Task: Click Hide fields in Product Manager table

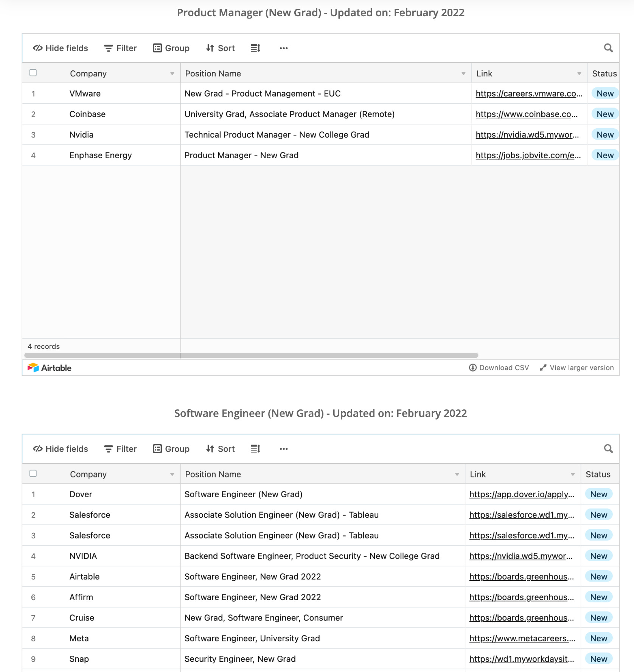Action: click(61, 48)
